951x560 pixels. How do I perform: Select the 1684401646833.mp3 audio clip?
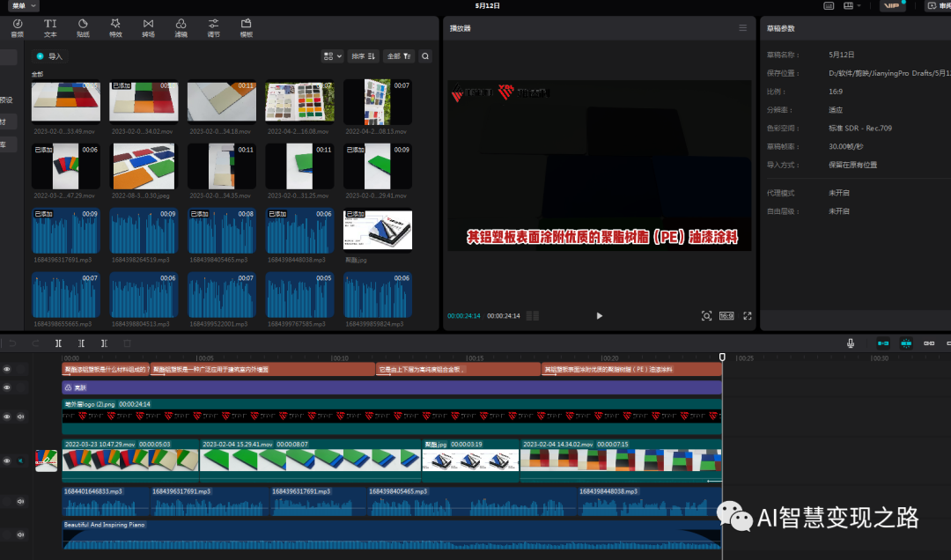107,502
